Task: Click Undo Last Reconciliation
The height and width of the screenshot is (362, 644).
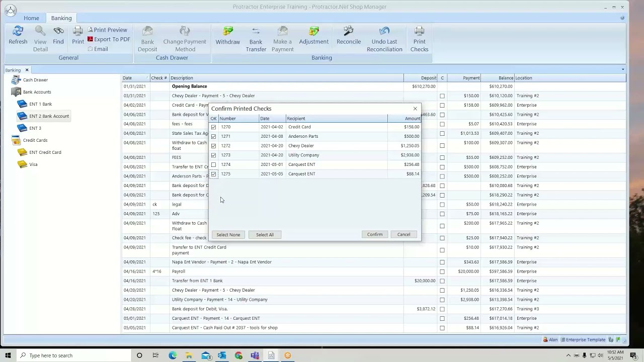Action: (384, 39)
